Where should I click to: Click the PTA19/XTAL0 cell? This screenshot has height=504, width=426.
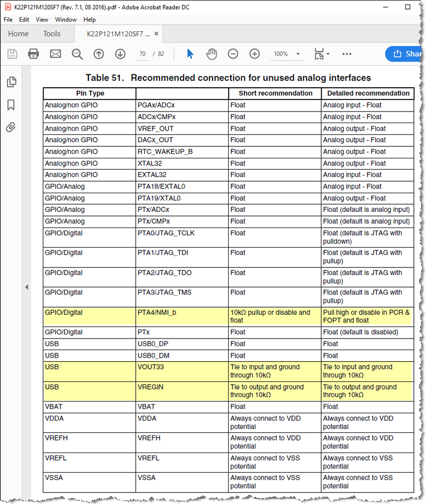182,198
